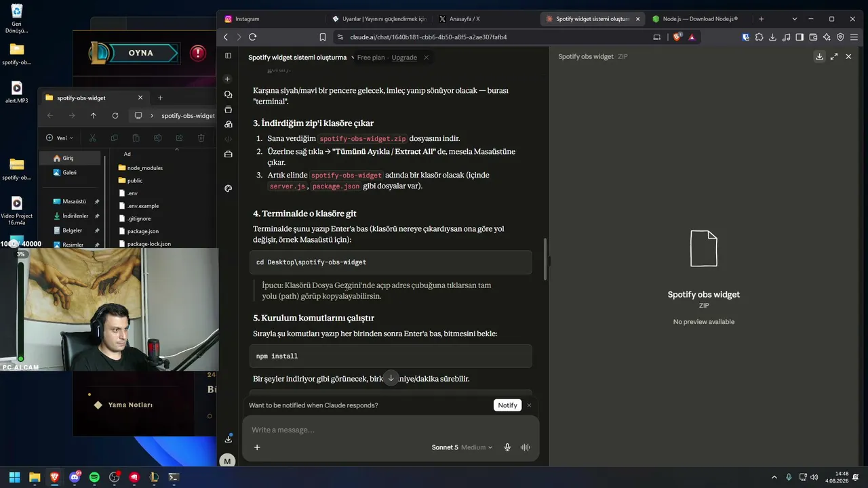Open the Projects icon in Claude sidebar

(228, 109)
